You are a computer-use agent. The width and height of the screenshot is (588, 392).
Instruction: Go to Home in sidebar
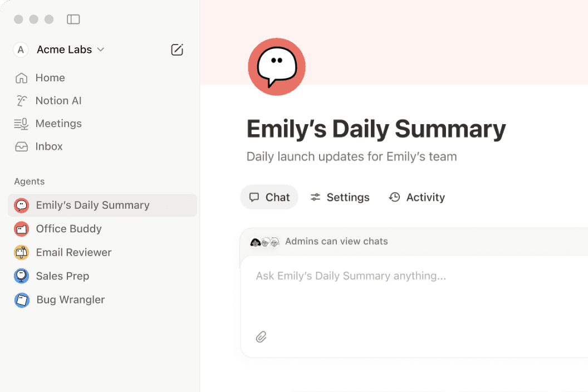(x=50, y=78)
